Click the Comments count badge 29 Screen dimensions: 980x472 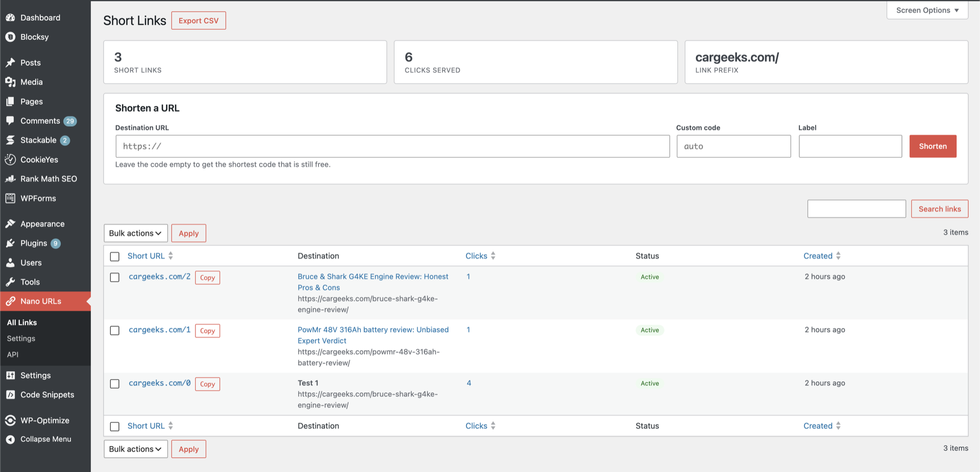pyautogui.click(x=70, y=121)
